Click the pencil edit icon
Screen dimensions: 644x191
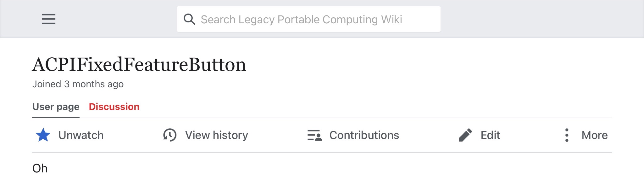coord(465,135)
